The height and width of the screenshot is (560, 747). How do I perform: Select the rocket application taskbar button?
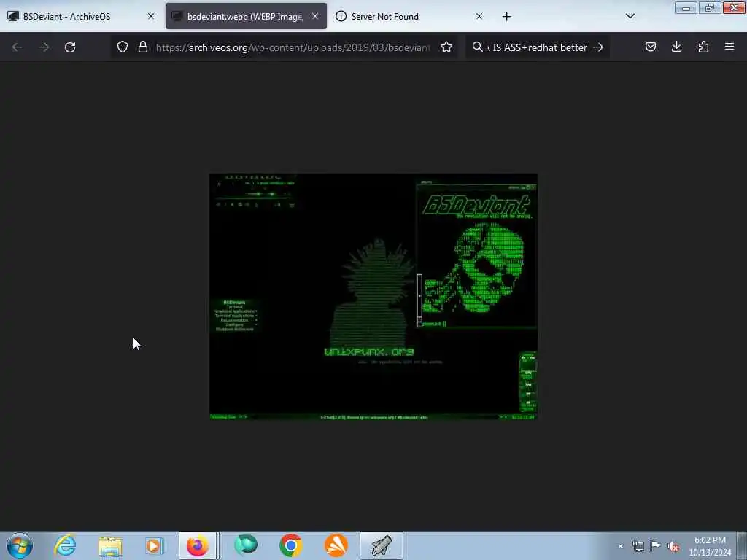tap(381, 545)
